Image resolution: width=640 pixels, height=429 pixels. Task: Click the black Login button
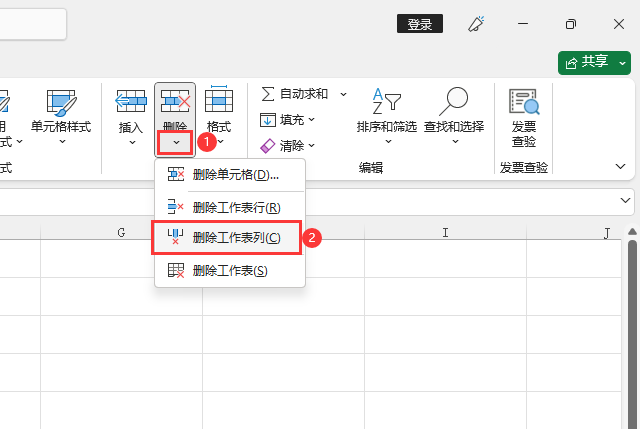click(x=420, y=24)
